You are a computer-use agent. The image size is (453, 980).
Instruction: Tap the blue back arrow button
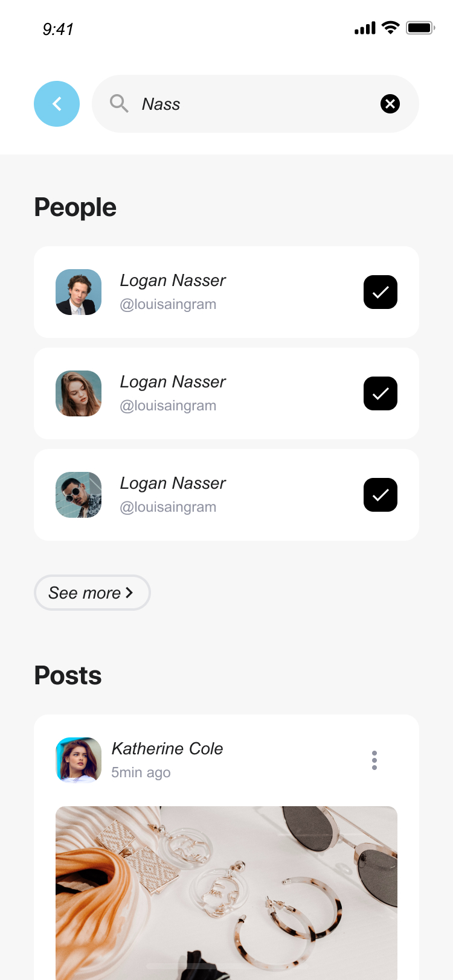(x=57, y=104)
